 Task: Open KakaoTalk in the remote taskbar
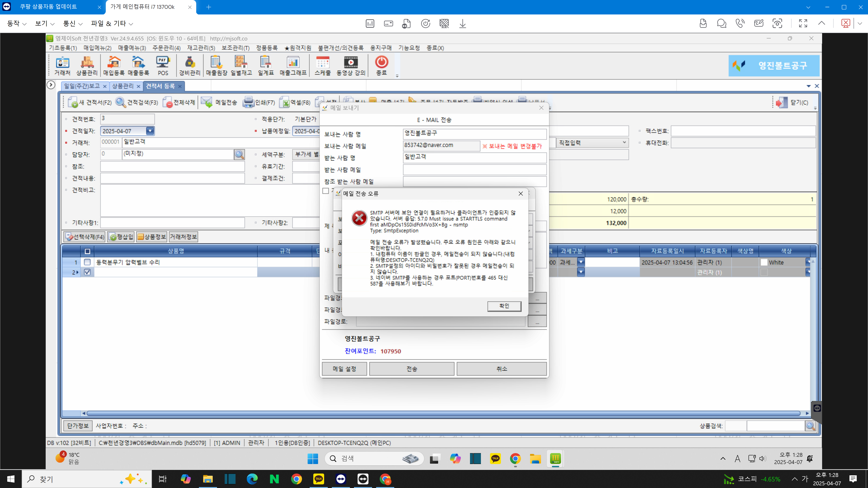click(x=495, y=458)
